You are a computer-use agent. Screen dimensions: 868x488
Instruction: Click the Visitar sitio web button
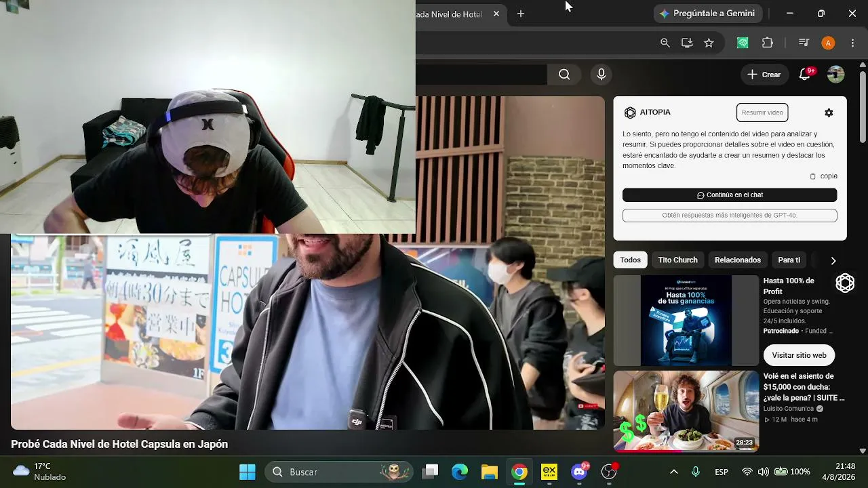[x=799, y=355]
